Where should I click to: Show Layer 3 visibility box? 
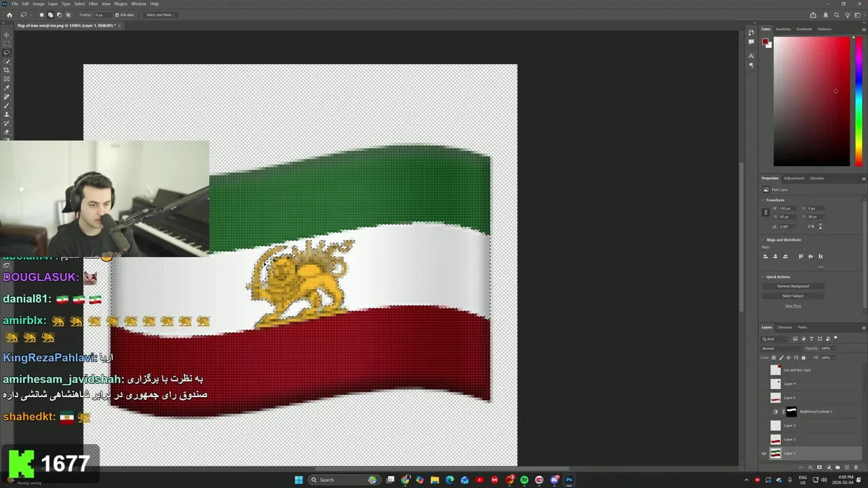764,439
